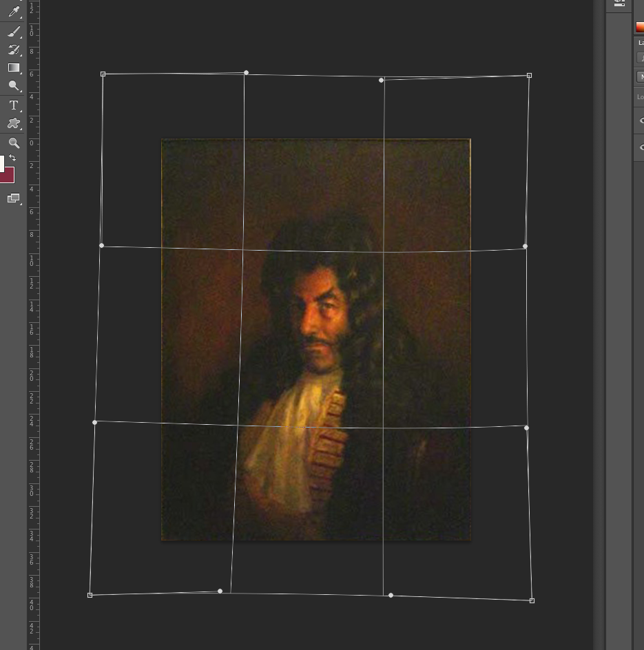644x650 pixels.
Task: Switch to the Layers panel tab
Action: 641,43
